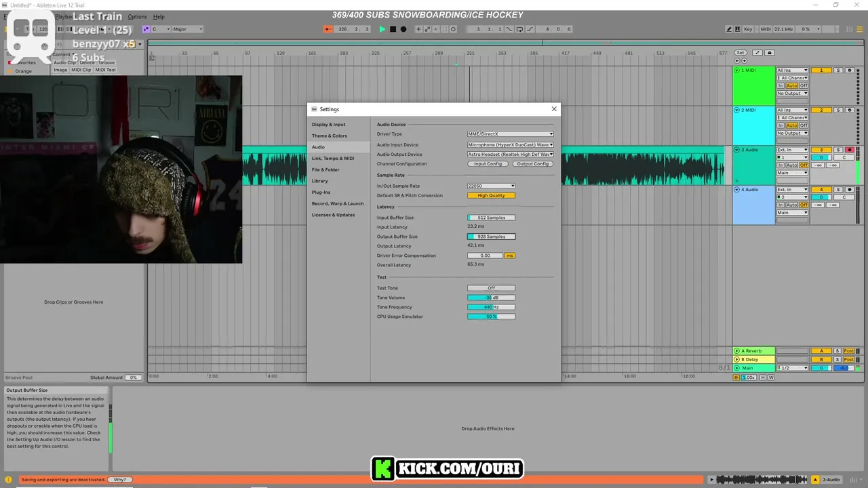The image size is (868, 488).
Task: Toggle the transport Loop switch icon
Action: (519, 29)
